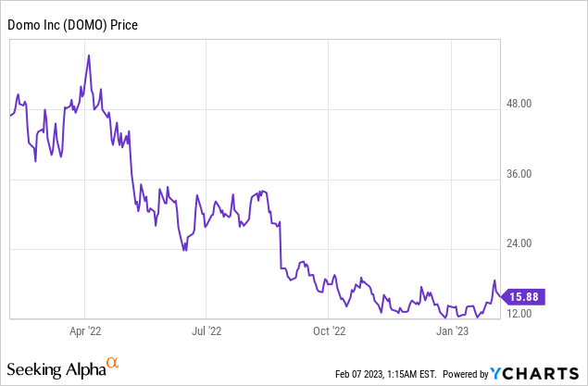Select the Oct '22 date marker
This screenshot has height=386, width=588.
click(x=329, y=330)
